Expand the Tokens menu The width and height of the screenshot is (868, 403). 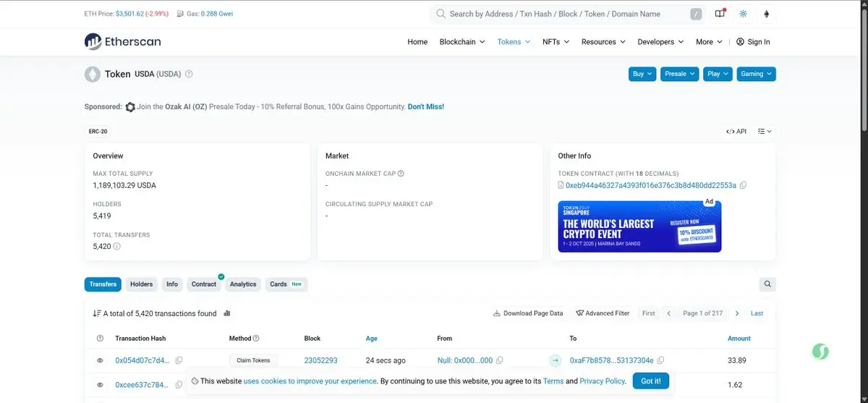coord(514,42)
